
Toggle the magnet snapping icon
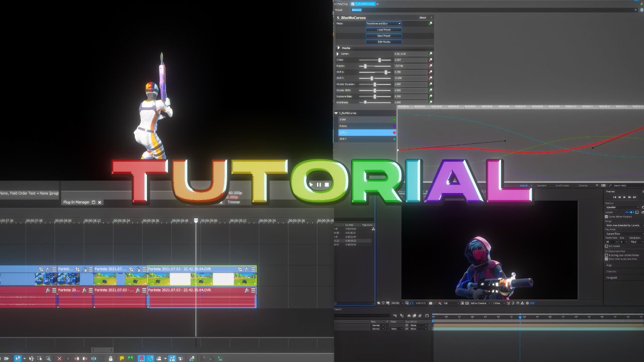pos(141,358)
